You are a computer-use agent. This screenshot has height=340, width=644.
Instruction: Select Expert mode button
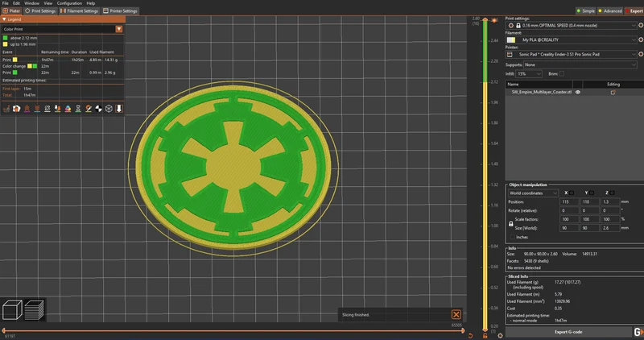634,11
